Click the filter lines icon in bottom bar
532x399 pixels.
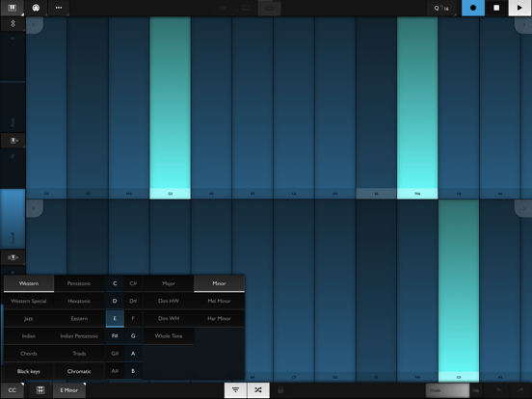tap(235, 390)
